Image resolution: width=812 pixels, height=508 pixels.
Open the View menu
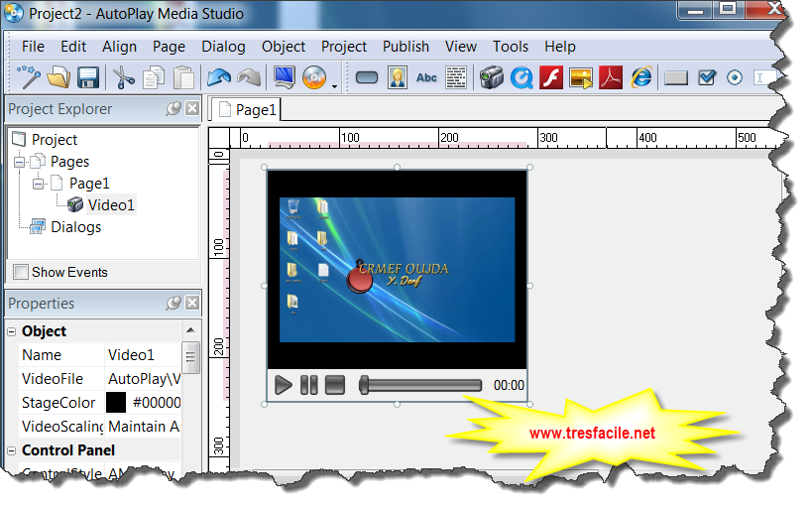[x=461, y=47]
